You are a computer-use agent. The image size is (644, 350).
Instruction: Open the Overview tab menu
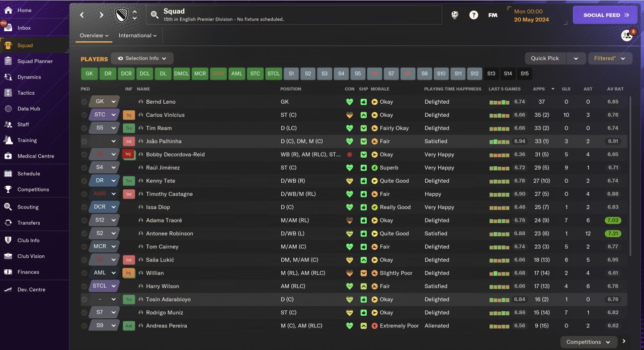pos(94,35)
